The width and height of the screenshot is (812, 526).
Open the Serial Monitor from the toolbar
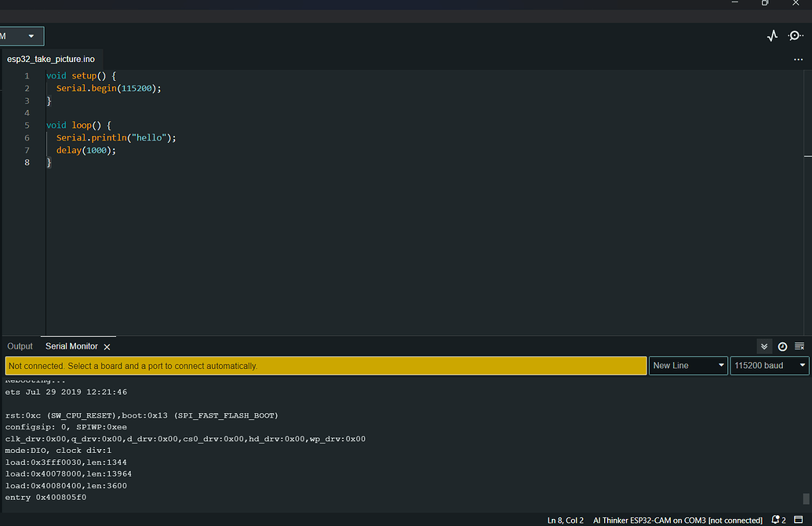click(x=795, y=35)
